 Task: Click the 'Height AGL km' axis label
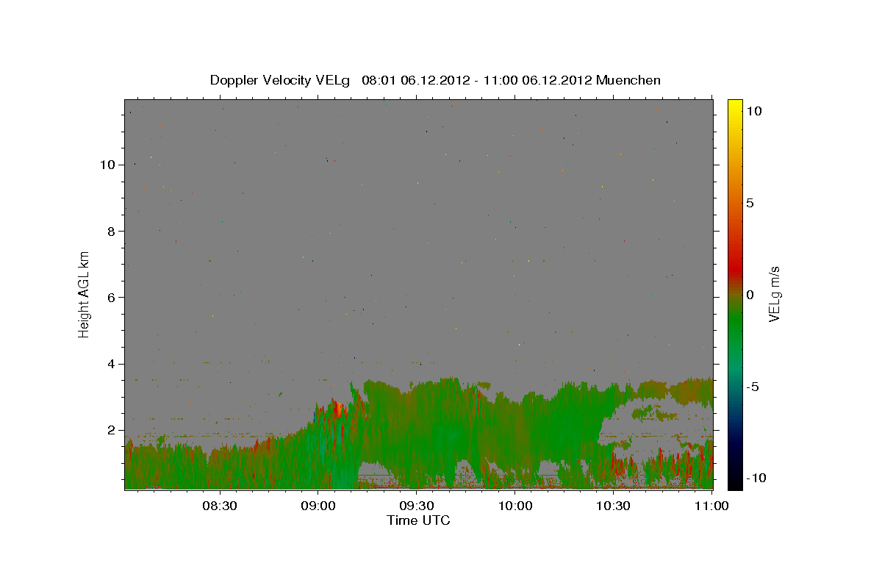[85, 294]
